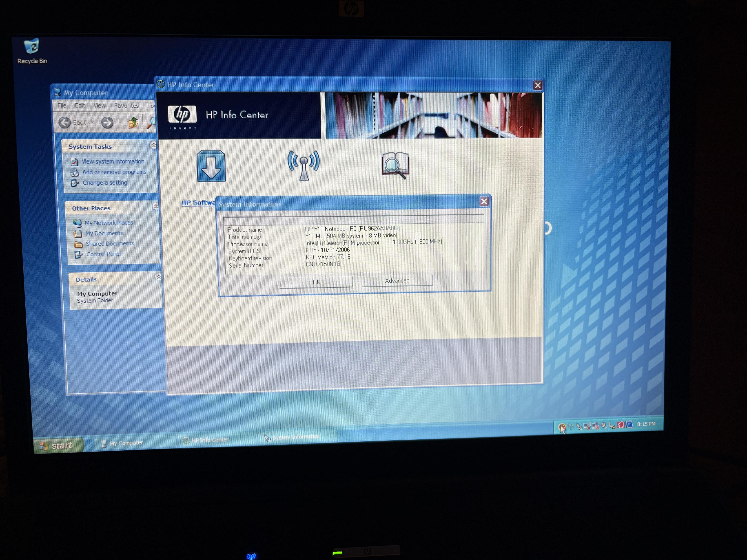Click the Back arrow in My Computer
Image resolution: width=747 pixels, height=560 pixels.
pyautogui.click(x=65, y=123)
